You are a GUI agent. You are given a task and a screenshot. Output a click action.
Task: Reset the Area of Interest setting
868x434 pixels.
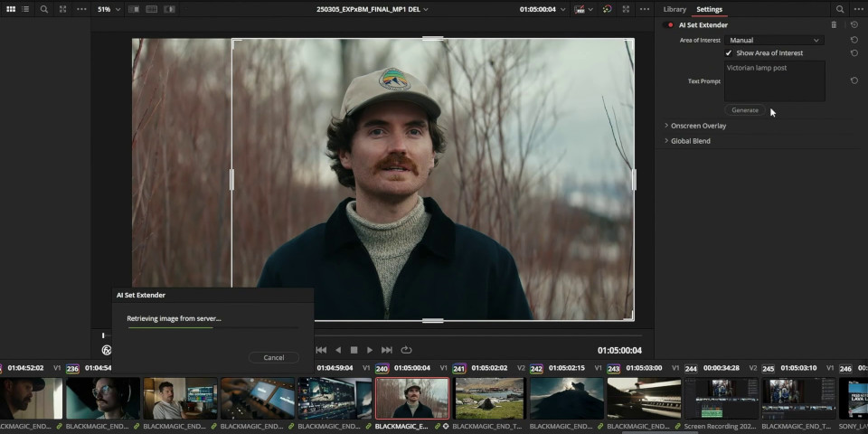(x=854, y=40)
